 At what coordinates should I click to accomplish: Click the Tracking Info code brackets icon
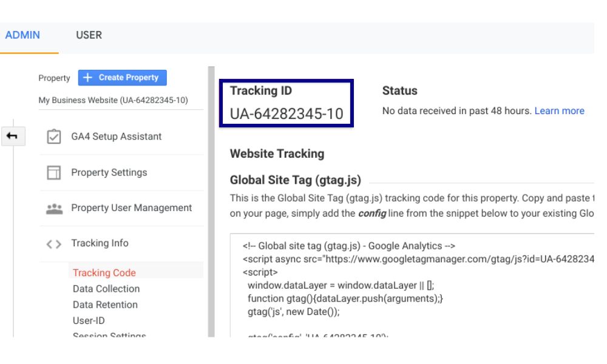click(54, 244)
